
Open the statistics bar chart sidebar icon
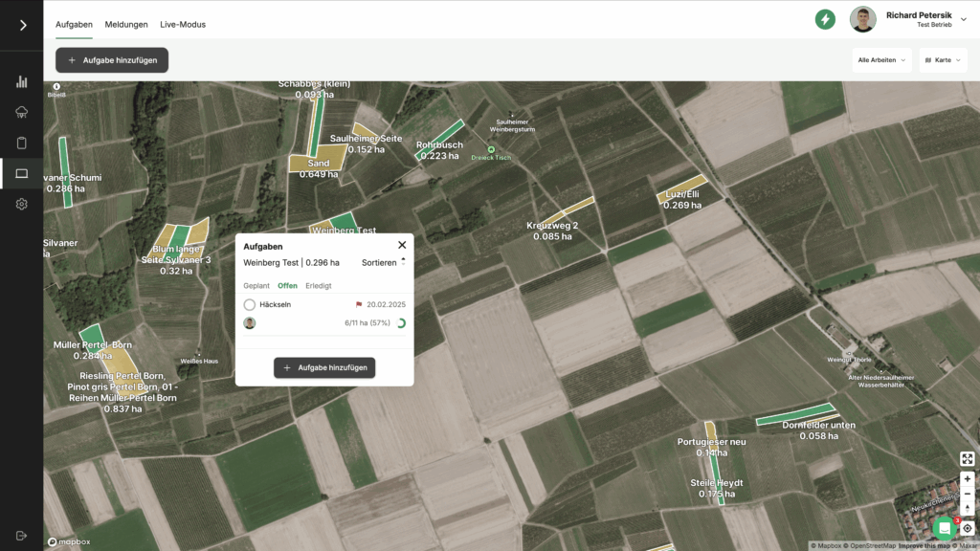(x=22, y=82)
